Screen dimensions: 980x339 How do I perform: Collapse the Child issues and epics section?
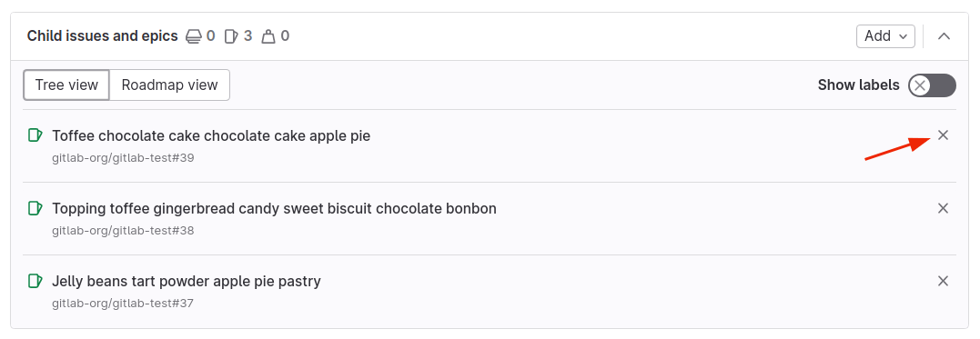point(944,36)
